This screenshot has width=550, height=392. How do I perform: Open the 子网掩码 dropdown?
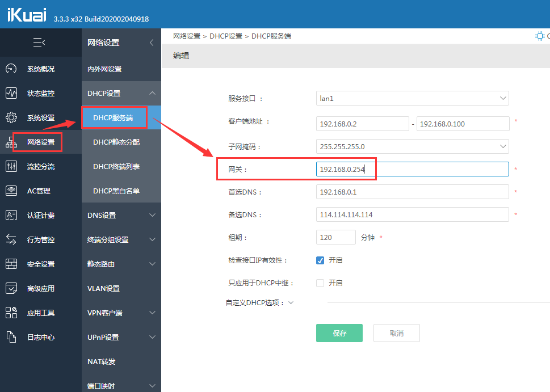tap(412, 146)
